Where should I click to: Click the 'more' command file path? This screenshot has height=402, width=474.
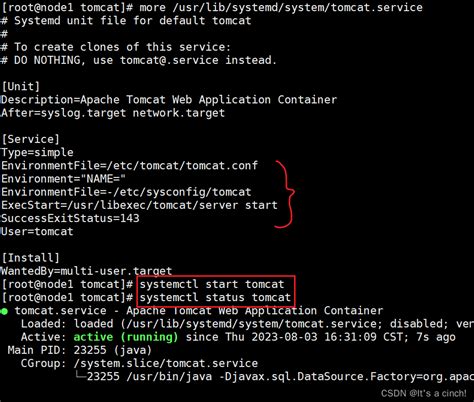coord(297,7)
